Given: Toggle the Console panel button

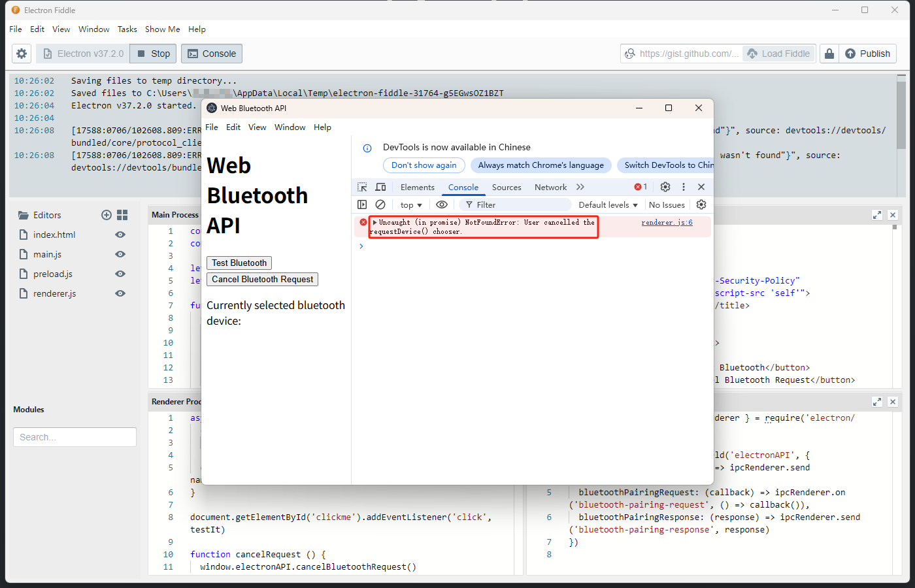Looking at the screenshot, I should pos(212,54).
